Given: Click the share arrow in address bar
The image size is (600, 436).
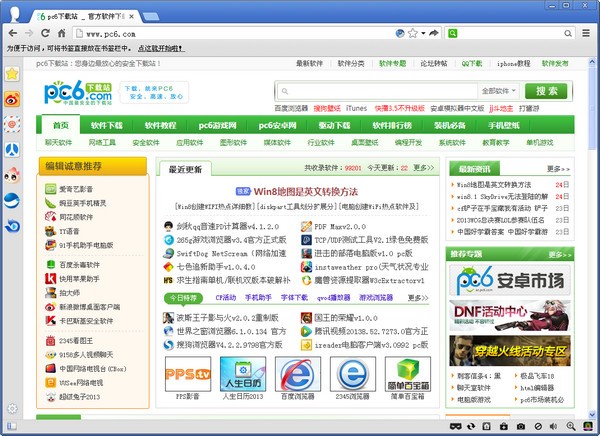Looking at the screenshot, I should [x=434, y=33].
